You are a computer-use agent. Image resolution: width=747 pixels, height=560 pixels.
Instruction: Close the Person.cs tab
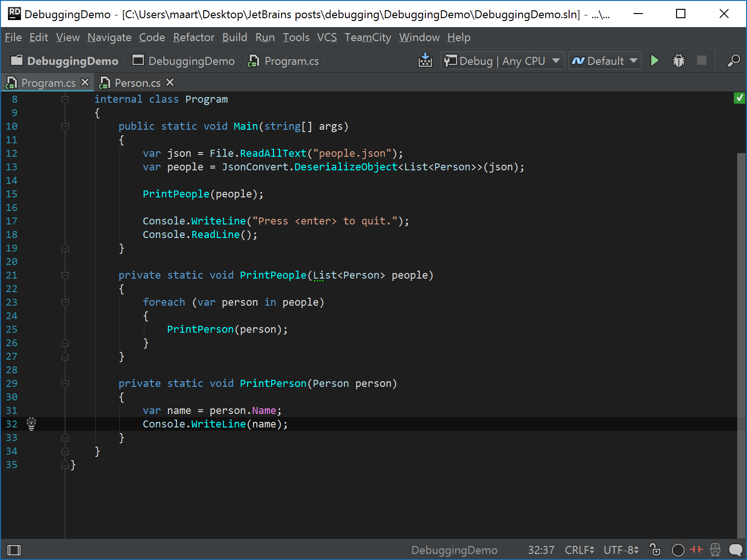coord(170,82)
